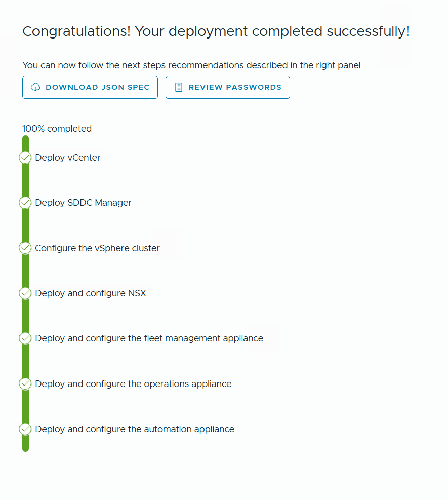Select the "Configure the vSphere cluster" step label

[97, 248]
